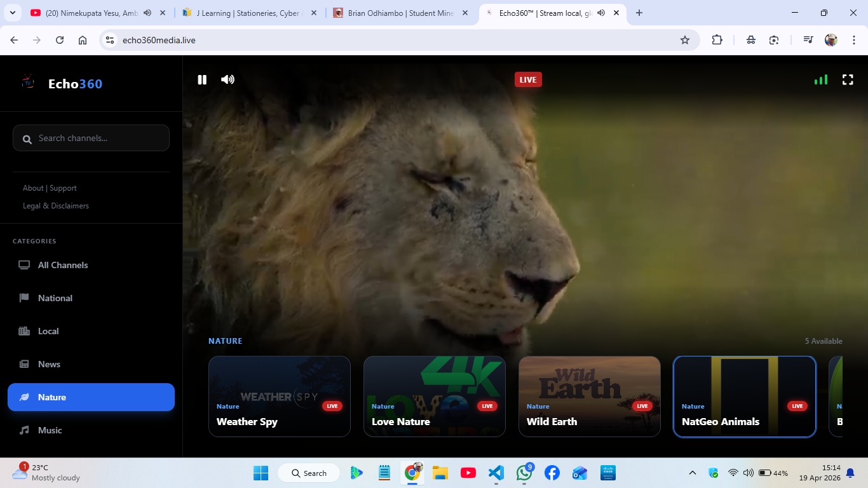Open the notification bell in system tray
The image size is (868, 488).
pos(850,473)
